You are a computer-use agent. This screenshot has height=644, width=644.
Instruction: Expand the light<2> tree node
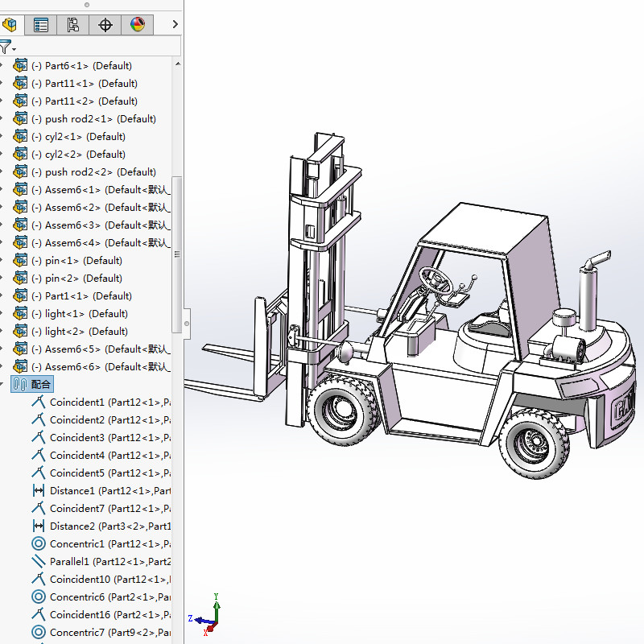tap(2, 330)
